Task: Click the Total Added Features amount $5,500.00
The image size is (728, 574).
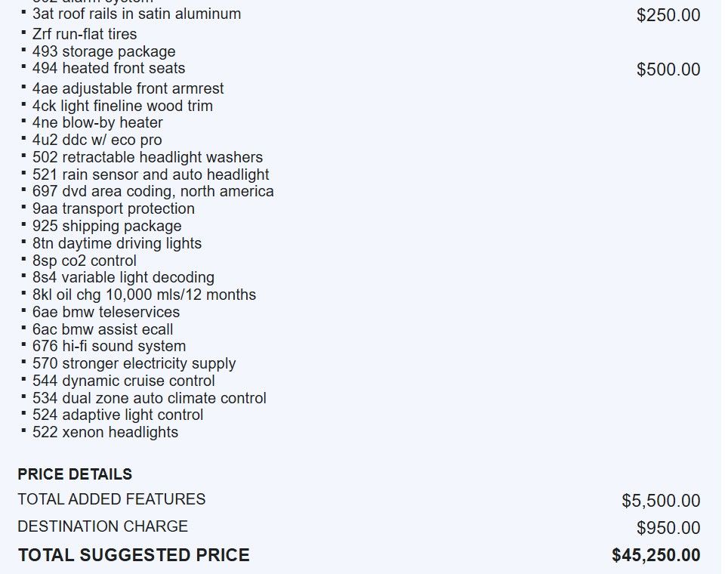Action: point(661,501)
